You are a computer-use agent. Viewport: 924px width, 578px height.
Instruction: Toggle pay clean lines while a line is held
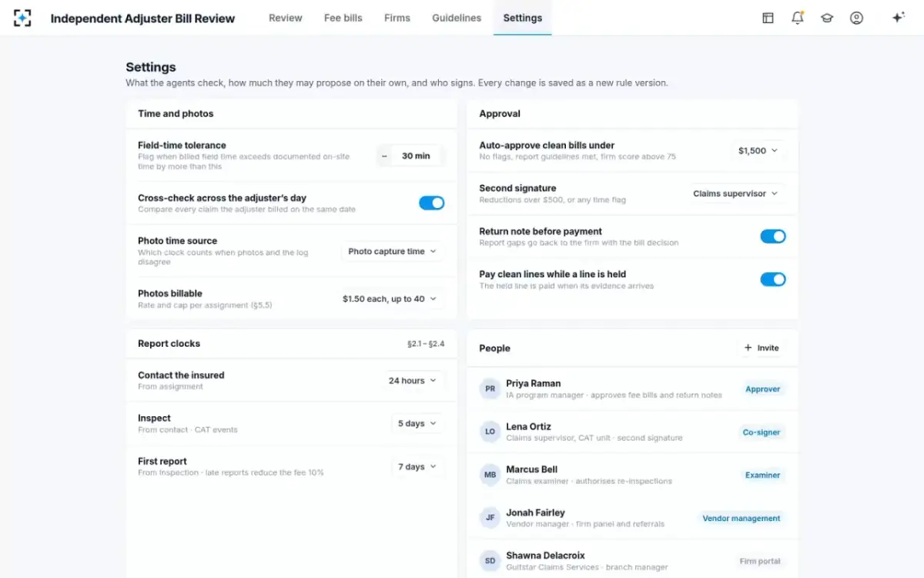point(773,279)
